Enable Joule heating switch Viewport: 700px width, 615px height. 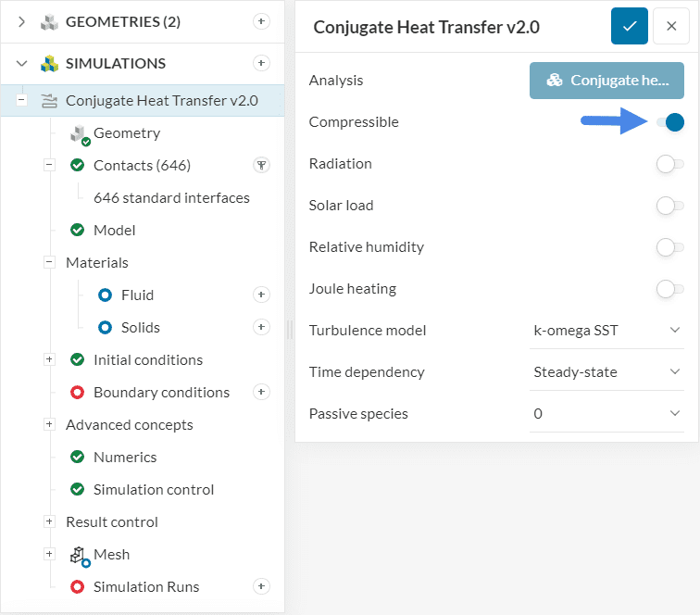click(x=669, y=289)
